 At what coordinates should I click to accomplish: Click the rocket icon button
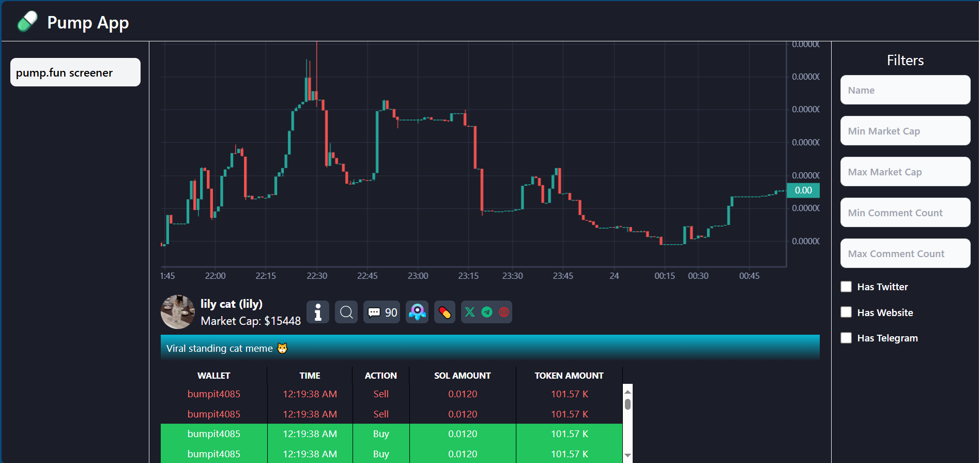417,312
